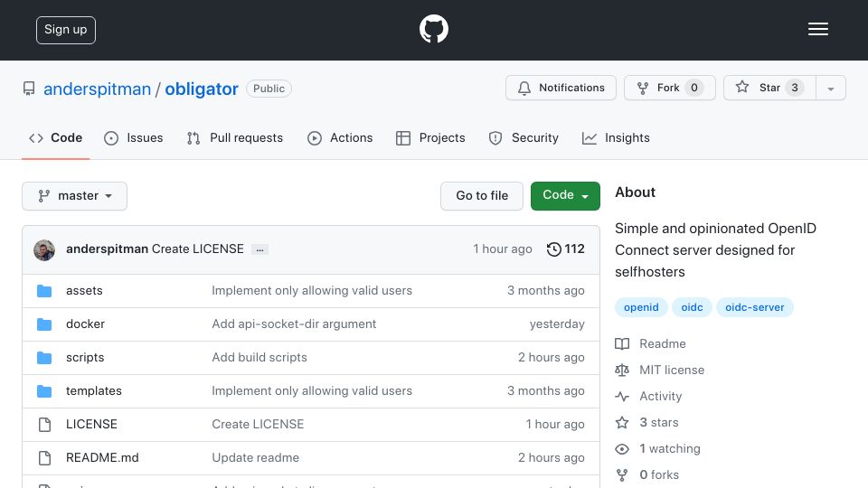Click the fork count badge showing 0
The height and width of the screenshot is (488, 868).
point(694,88)
